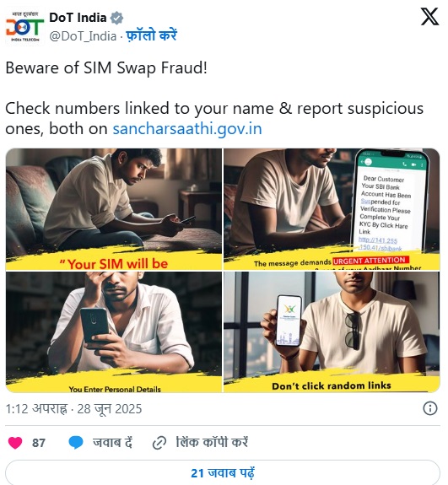This screenshot has height=485, width=448.
Task: Open the 'Don't click random links' image
Action: point(332,332)
